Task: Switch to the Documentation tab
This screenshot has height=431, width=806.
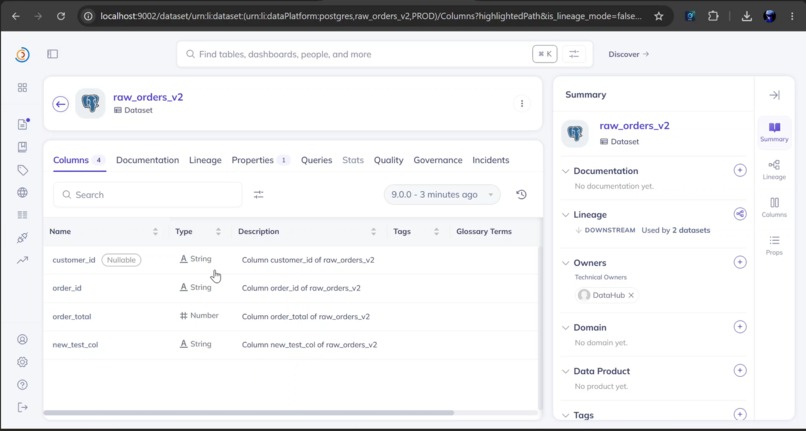Action: pos(148,160)
